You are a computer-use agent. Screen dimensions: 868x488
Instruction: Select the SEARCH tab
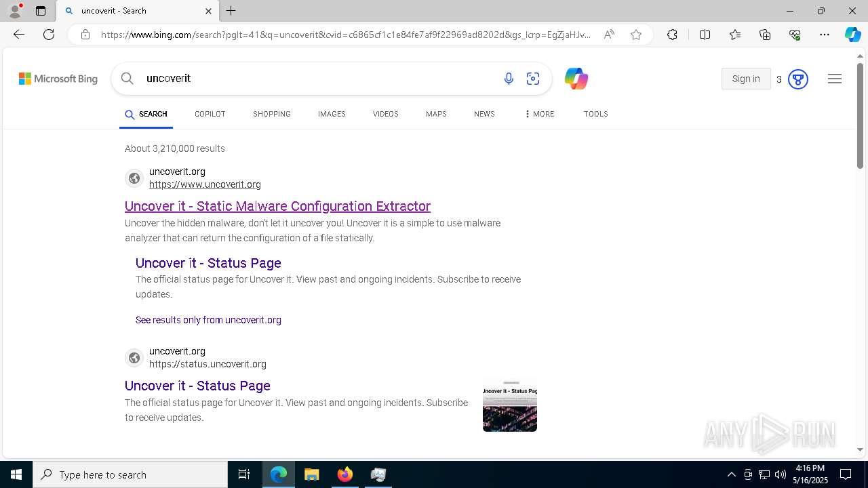click(x=146, y=114)
